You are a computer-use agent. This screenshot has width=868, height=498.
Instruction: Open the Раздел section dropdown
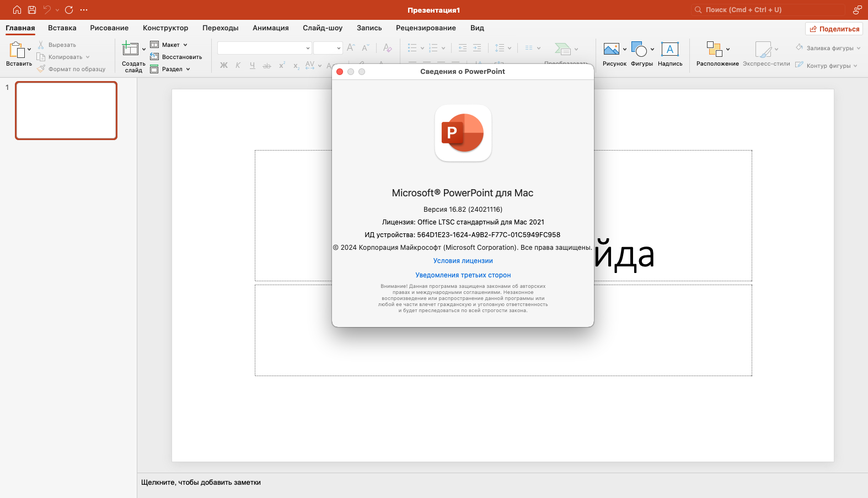[188, 69]
